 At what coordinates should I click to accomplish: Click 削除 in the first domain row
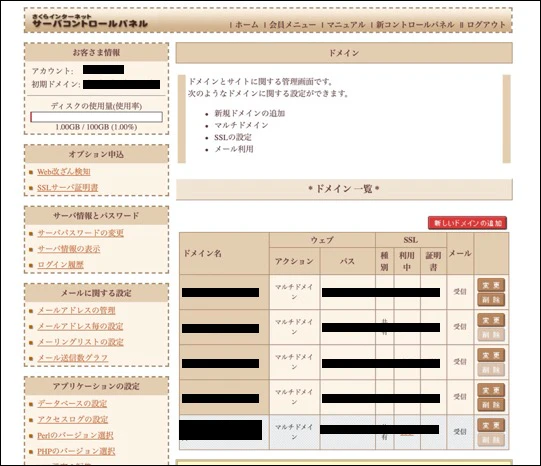tap(491, 299)
